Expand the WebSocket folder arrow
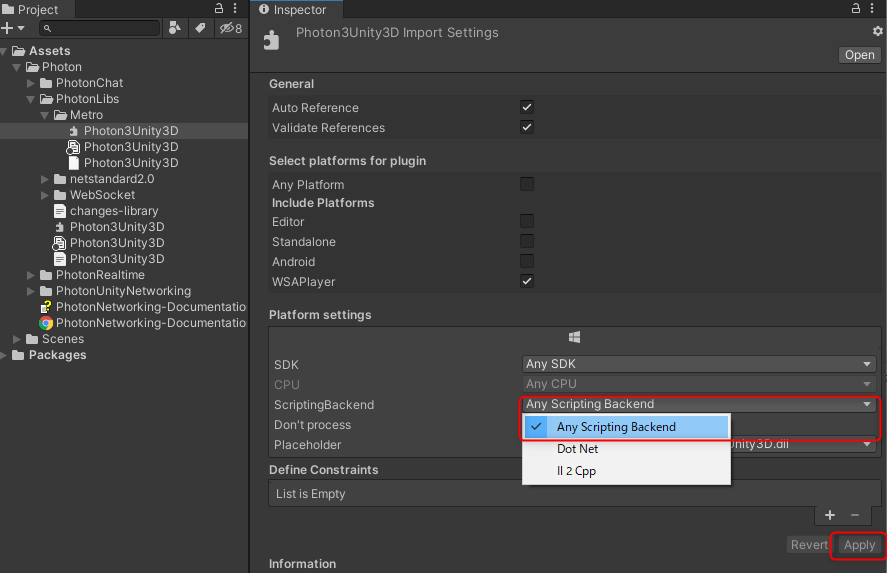This screenshot has height=573, width=887. pyautogui.click(x=45, y=195)
